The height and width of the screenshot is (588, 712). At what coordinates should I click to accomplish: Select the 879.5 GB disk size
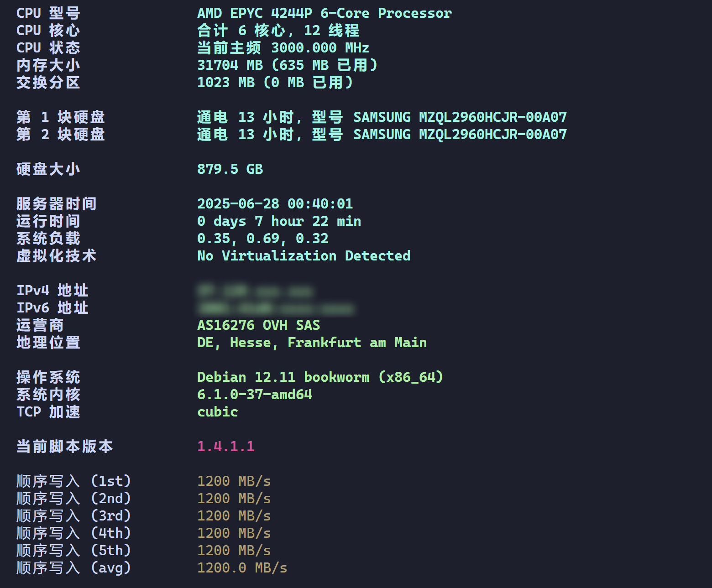tap(230, 169)
